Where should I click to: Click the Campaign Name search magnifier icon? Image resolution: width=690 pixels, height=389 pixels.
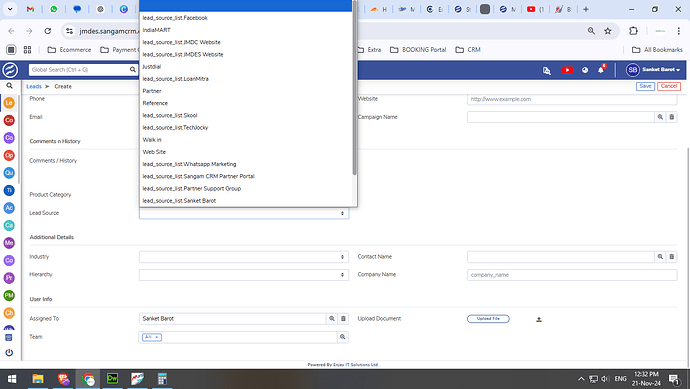tap(660, 117)
